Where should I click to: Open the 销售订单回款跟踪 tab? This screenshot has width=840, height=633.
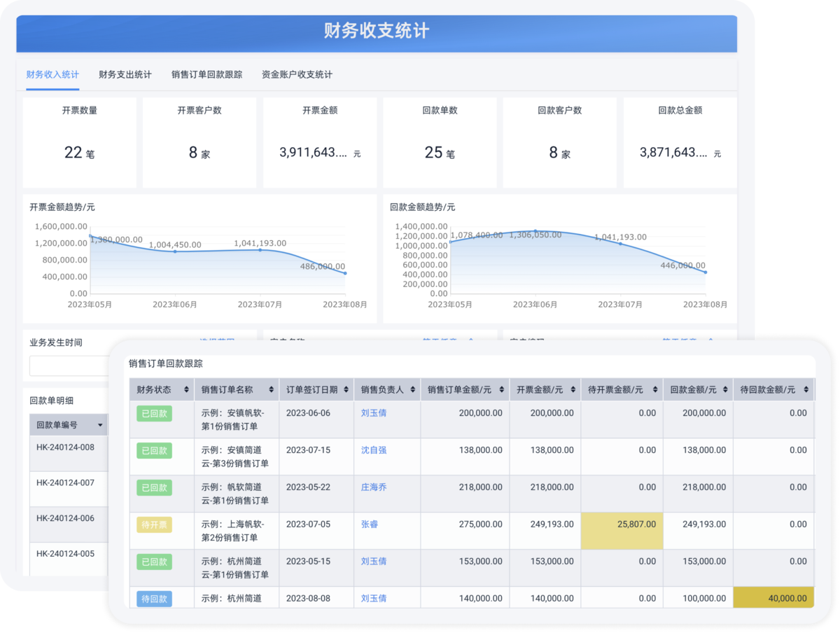pos(206,74)
